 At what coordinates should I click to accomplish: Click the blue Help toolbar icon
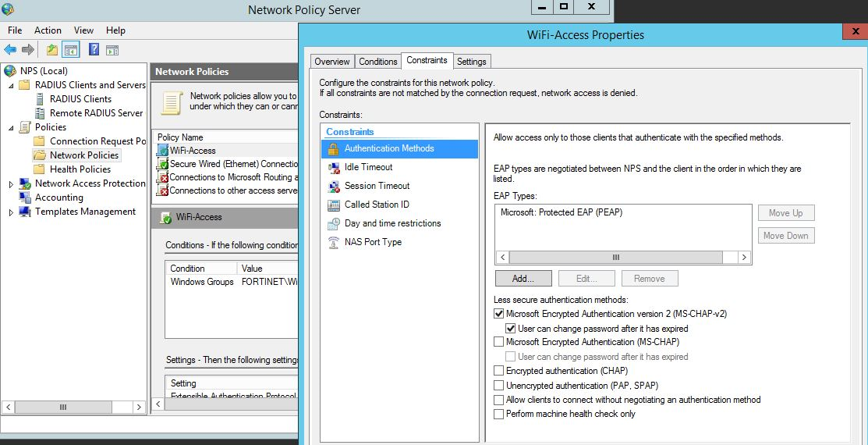(94, 50)
